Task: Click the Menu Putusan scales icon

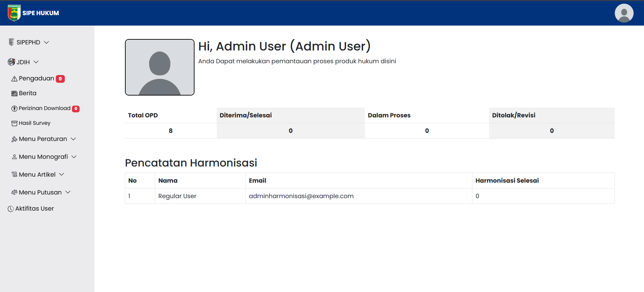Action: [14, 192]
